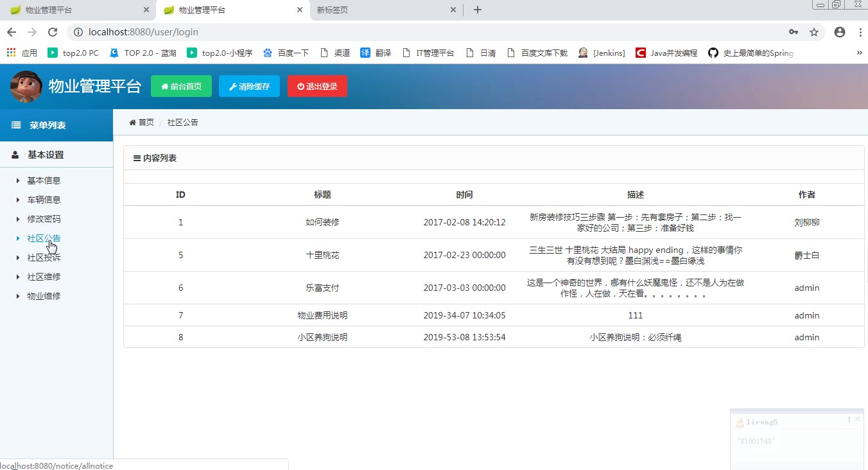Click the 应用 apps grid icon
This screenshot has height=470, width=868.
[x=11, y=53]
